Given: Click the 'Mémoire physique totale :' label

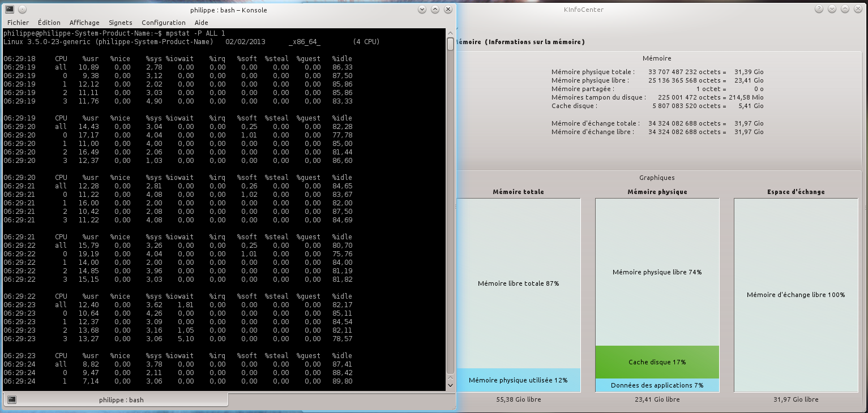Looking at the screenshot, I should (x=593, y=72).
